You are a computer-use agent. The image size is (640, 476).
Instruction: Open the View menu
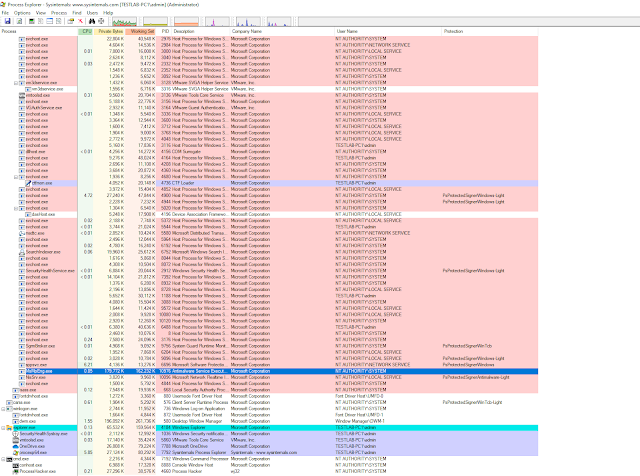coord(41,13)
